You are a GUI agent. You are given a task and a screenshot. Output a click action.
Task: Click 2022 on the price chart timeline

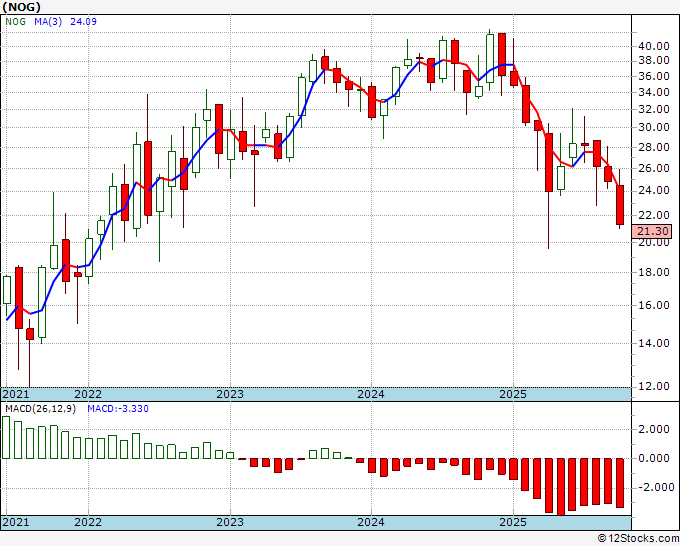(x=88, y=394)
